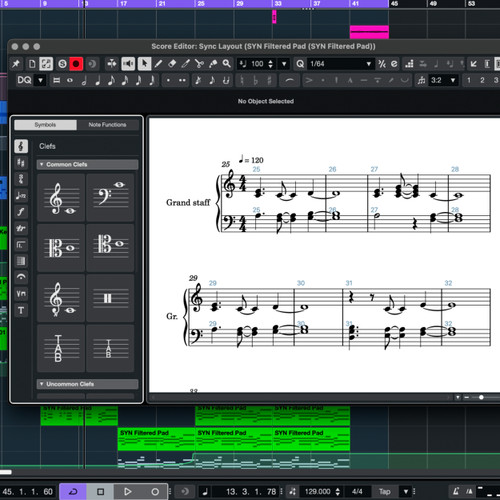The height and width of the screenshot is (500, 500).
Task: Click the Tap tempo button
Action: click(x=384, y=492)
